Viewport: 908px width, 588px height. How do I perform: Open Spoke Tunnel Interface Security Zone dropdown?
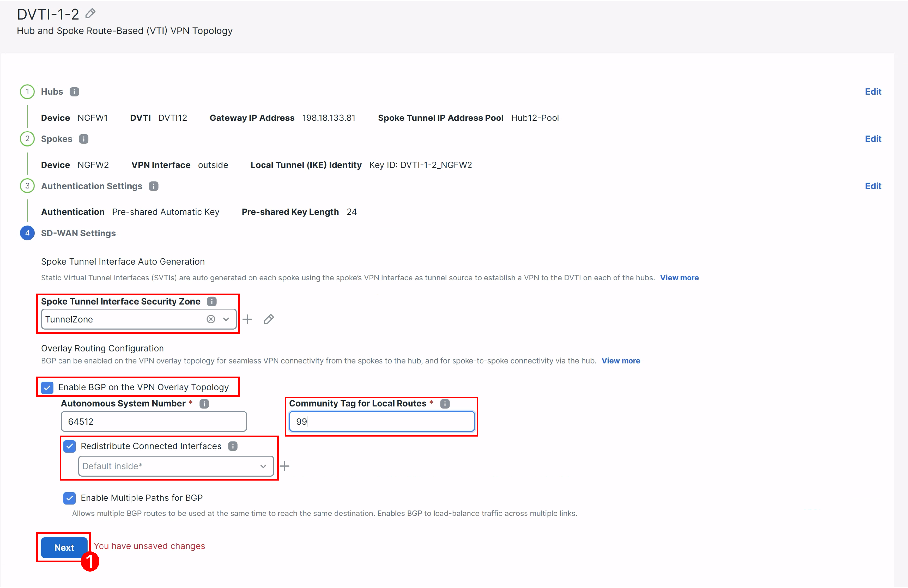coord(226,319)
